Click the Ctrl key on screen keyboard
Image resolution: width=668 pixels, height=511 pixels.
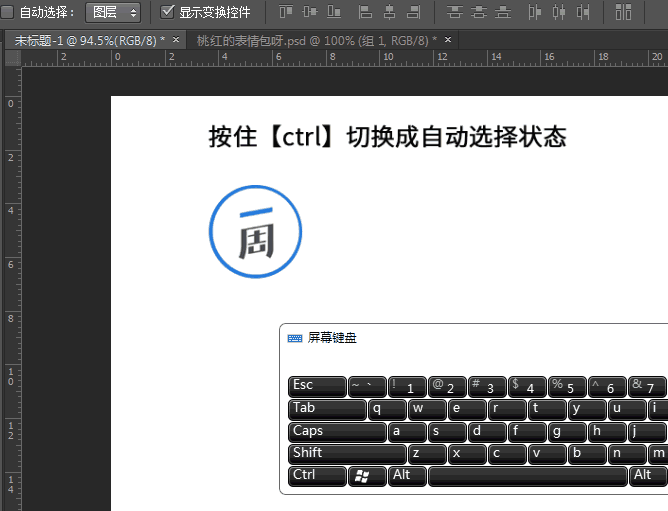coord(317,476)
